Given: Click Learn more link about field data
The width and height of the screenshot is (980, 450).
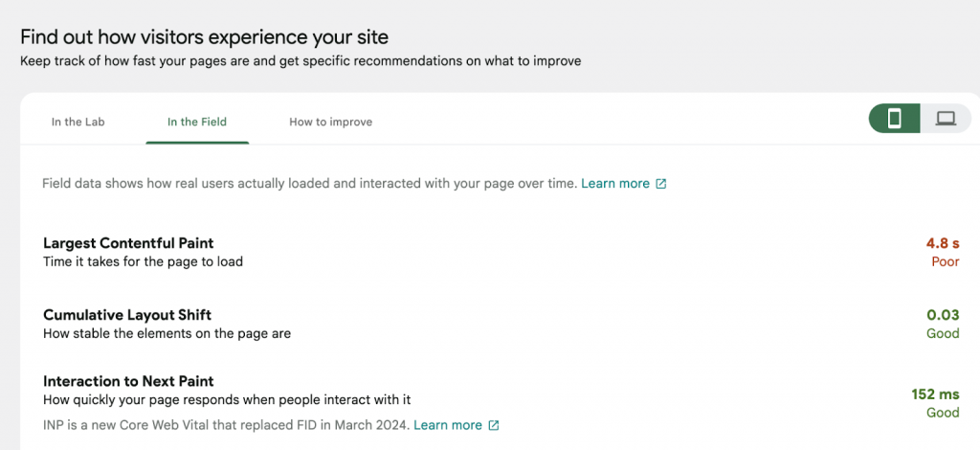Looking at the screenshot, I should click(x=615, y=183).
